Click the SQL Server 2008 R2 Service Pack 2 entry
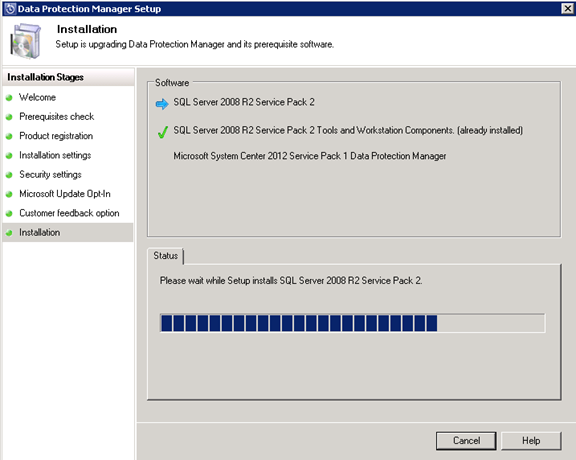576x460 pixels. tap(244, 102)
